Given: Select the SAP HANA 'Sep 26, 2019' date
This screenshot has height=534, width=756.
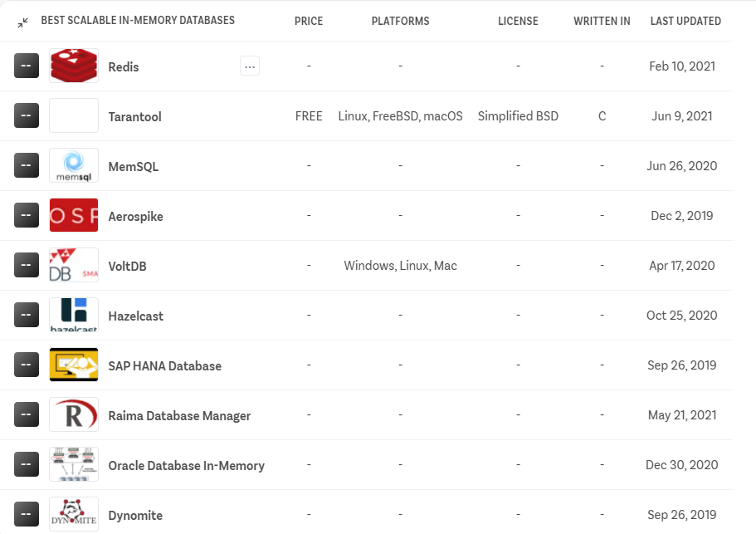Looking at the screenshot, I should coord(682,365).
